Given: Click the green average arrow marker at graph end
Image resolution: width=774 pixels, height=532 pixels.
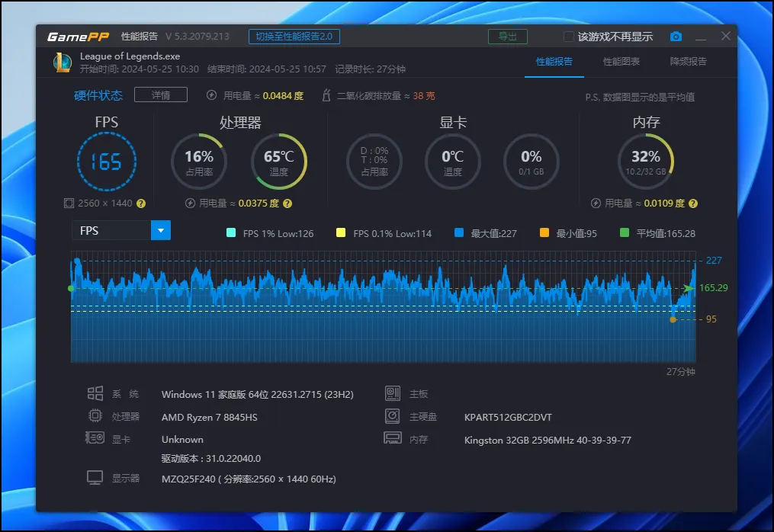Looking at the screenshot, I should (688, 287).
